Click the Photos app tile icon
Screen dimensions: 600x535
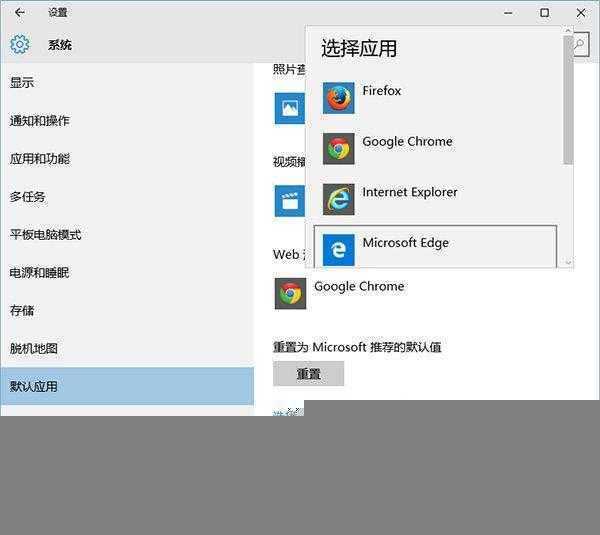pos(290,108)
